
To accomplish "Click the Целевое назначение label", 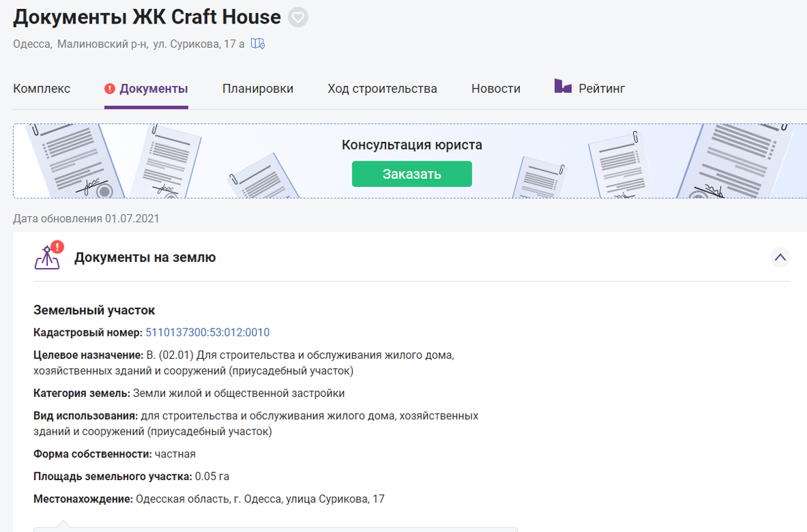I will (89, 355).
